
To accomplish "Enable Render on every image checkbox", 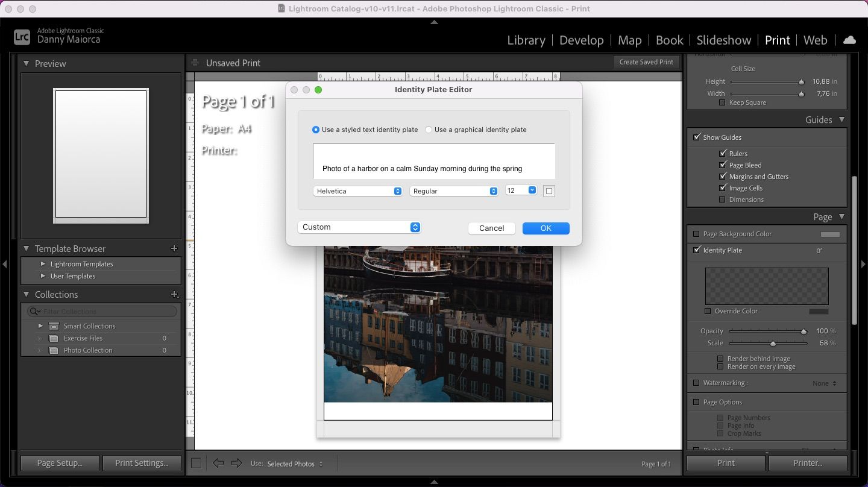I will [720, 366].
